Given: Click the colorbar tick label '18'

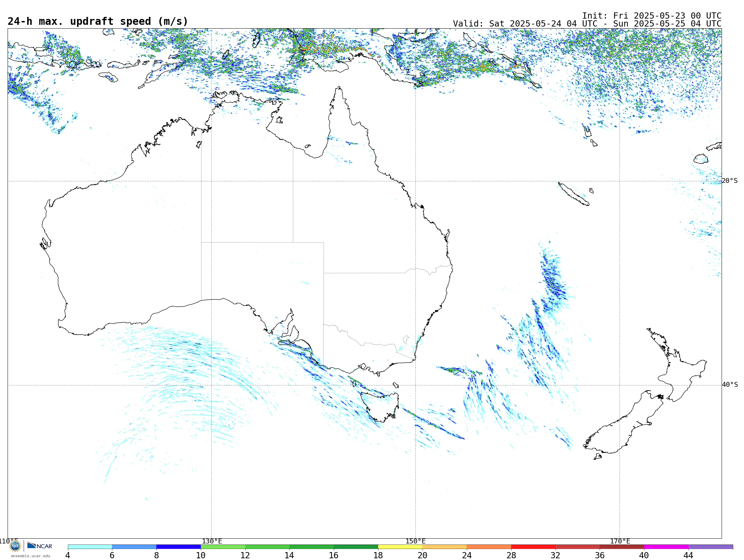Looking at the screenshot, I should click(x=378, y=556).
